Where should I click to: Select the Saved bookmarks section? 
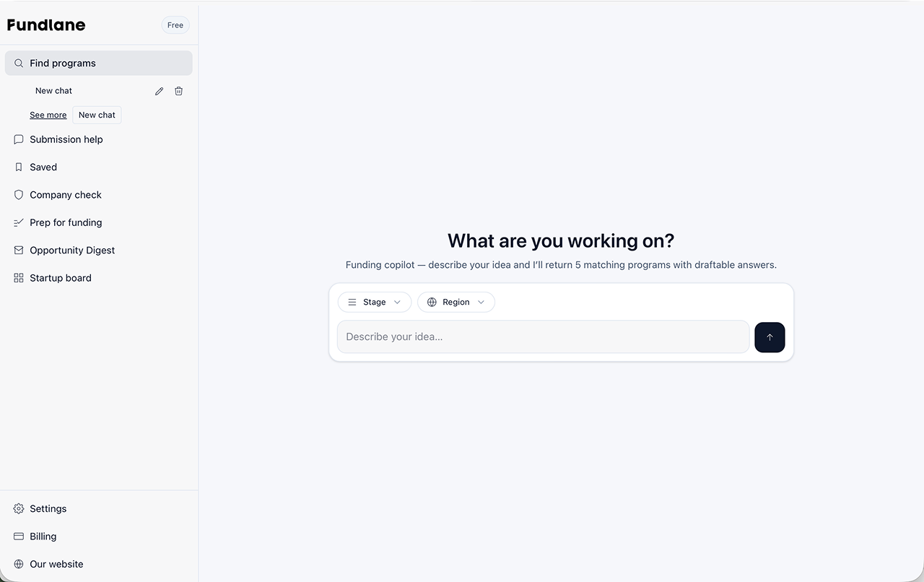(x=43, y=167)
